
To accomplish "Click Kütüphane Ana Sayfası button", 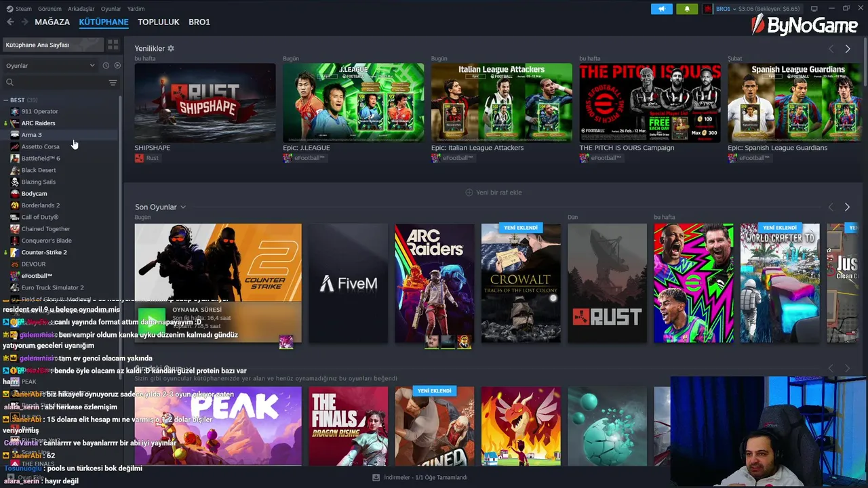I will [x=53, y=45].
